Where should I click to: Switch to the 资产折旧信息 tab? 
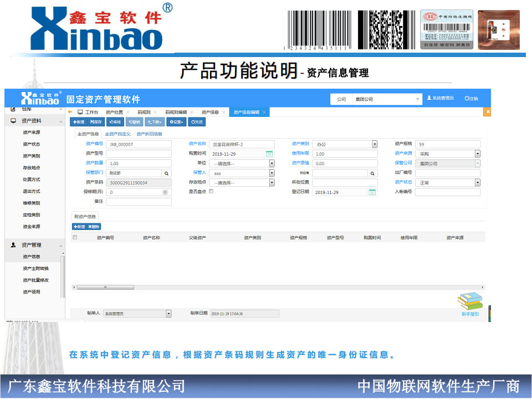(x=149, y=134)
